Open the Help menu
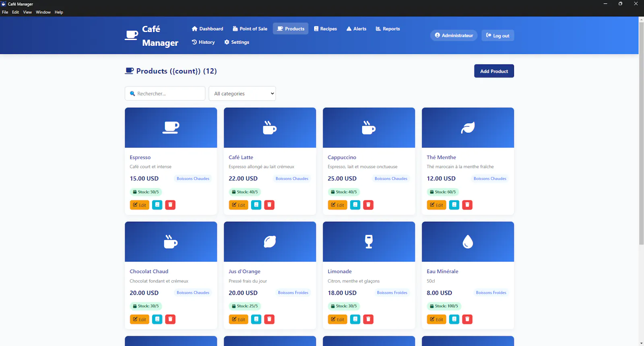The image size is (644, 346). coord(59,12)
